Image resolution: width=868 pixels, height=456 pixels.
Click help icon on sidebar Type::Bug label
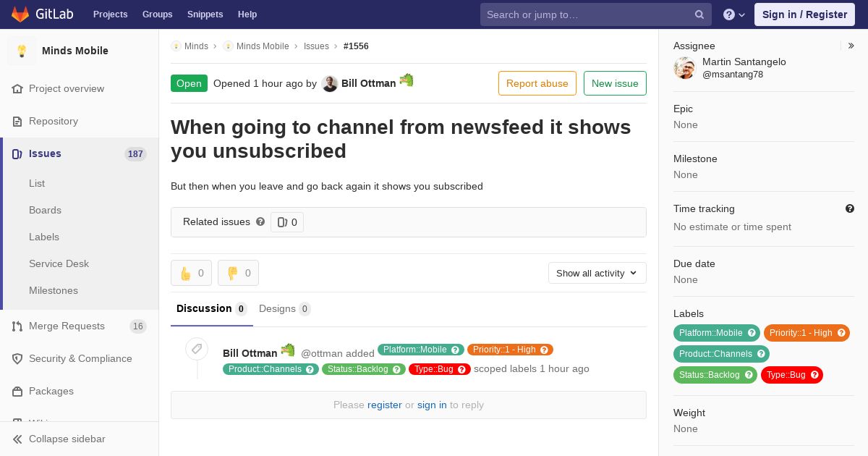[x=814, y=375]
